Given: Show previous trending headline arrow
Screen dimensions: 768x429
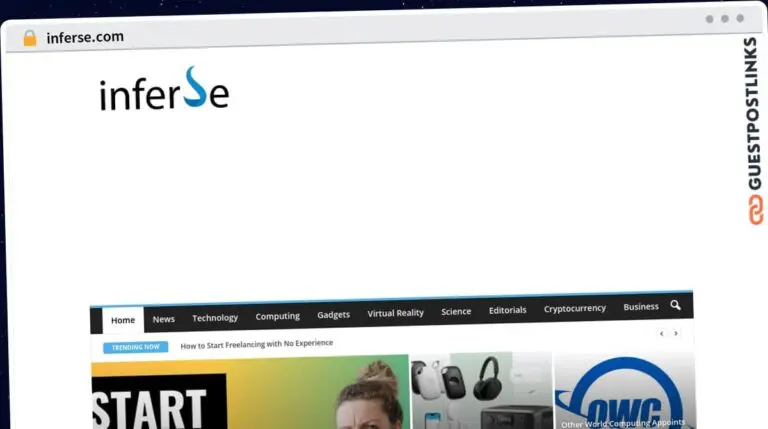Looking at the screenshot, I should (x=662, y=334).
